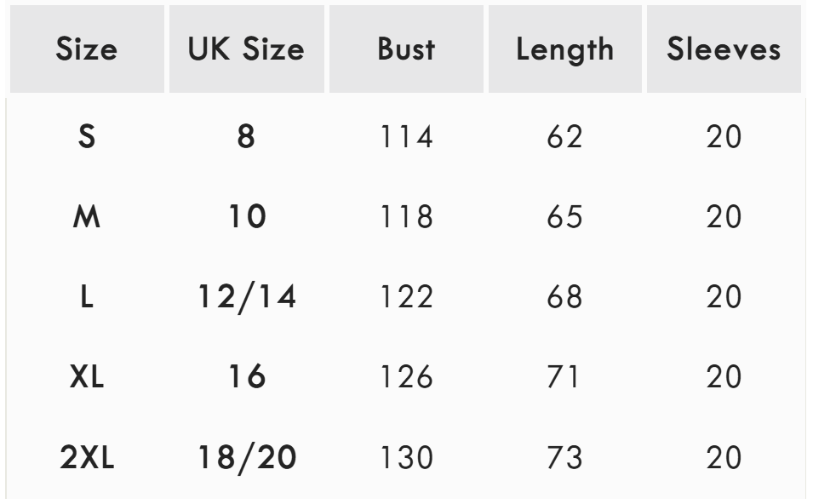Select the S size cell
Image resolution: width=813 pixels, height=504 pixels.
[87, 137]
